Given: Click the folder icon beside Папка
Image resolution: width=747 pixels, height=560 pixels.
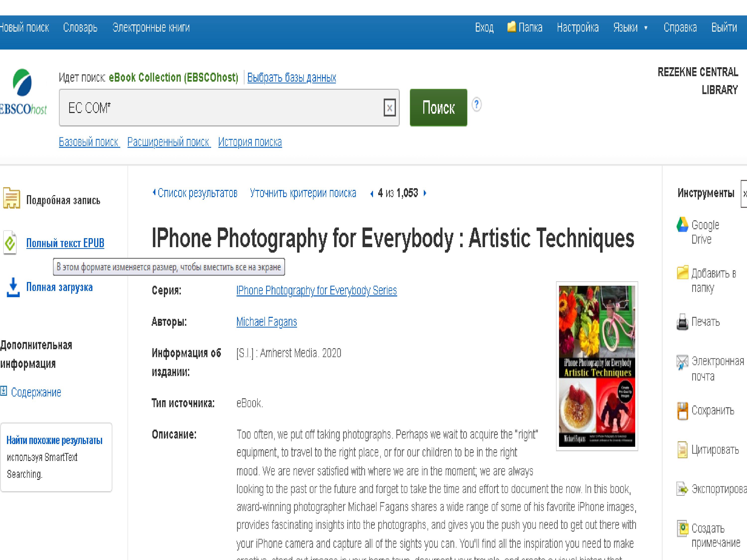Looking at the screenshot, I should point(512,26).
